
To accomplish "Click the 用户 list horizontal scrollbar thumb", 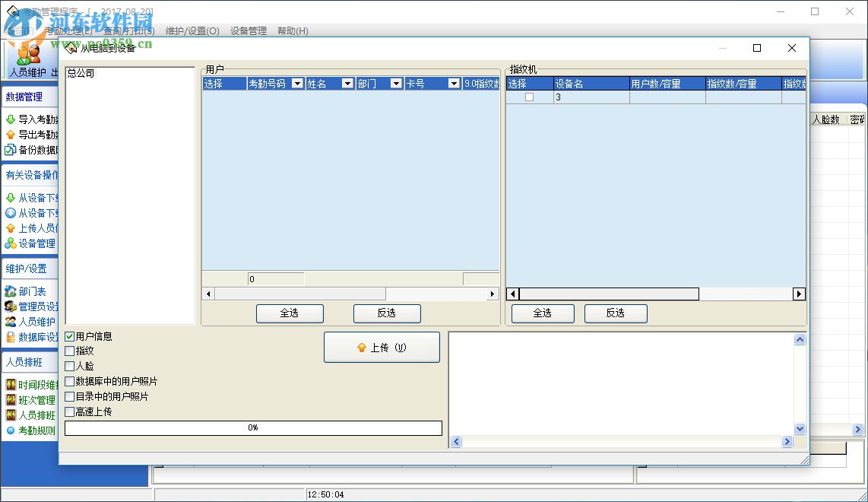I will tap(300, 294).
